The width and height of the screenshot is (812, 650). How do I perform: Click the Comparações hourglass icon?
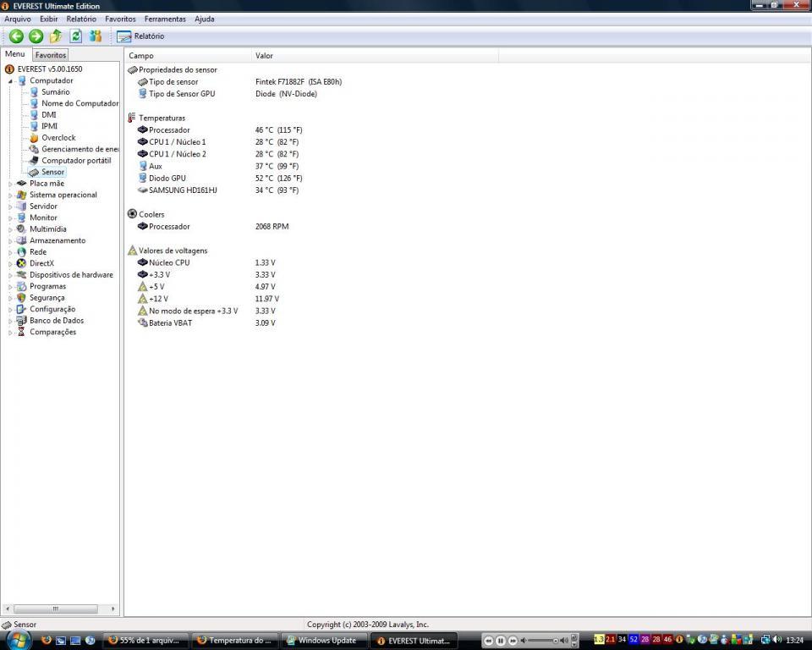(x=21, y=332)
